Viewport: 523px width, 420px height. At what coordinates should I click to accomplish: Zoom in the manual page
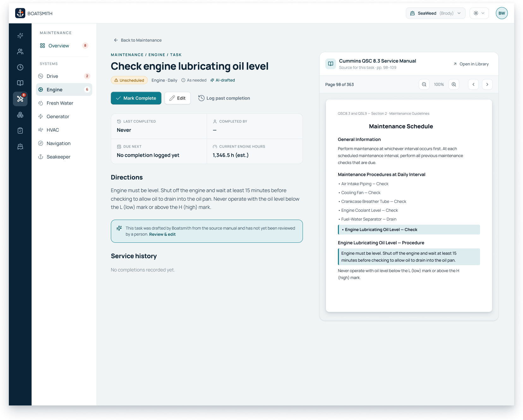click(x=454, y=84)
